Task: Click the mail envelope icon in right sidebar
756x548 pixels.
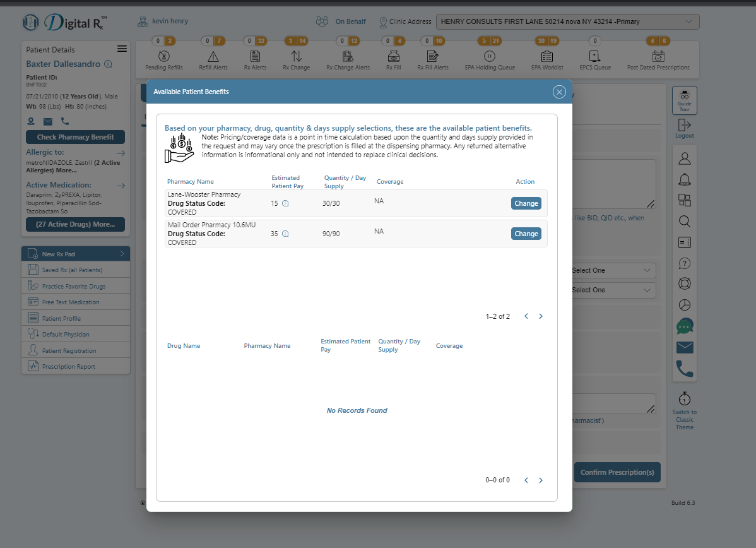Action: (684, 347)
